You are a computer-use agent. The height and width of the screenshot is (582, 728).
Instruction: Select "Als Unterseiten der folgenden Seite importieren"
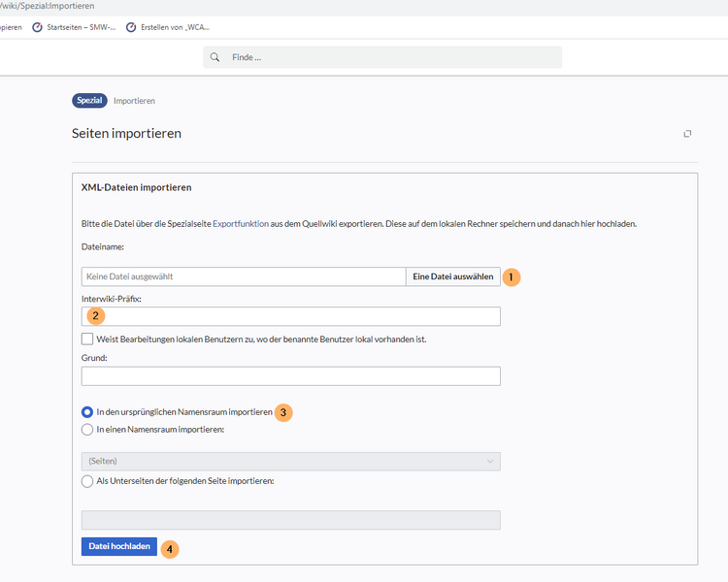[x=87, y=481]
